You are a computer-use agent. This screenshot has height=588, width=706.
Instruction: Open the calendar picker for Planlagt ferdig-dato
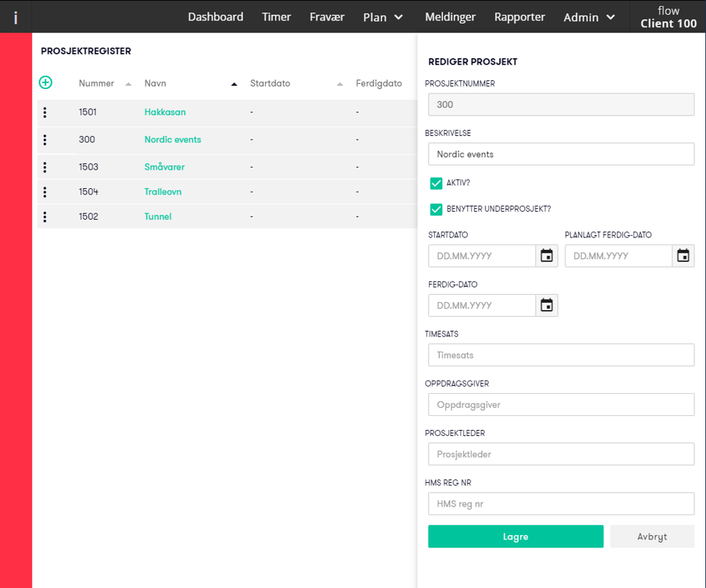[683, 256]
